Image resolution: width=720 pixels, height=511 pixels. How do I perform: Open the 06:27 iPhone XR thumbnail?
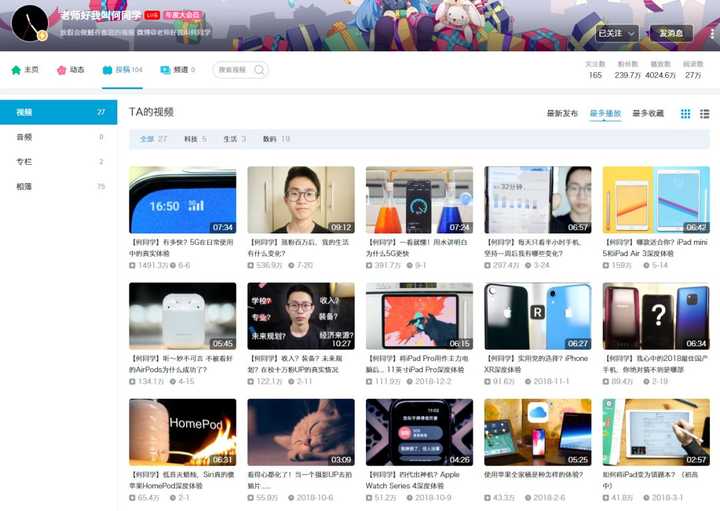point(538,316)
